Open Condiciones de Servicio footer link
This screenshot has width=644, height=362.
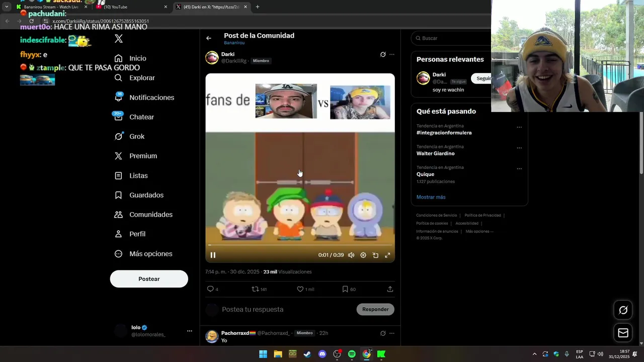437,215
